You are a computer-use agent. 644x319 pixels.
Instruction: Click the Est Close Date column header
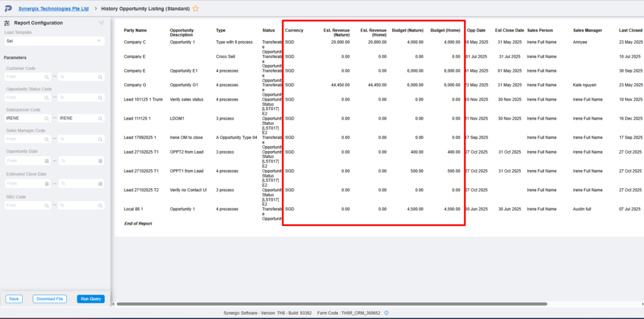509,30
